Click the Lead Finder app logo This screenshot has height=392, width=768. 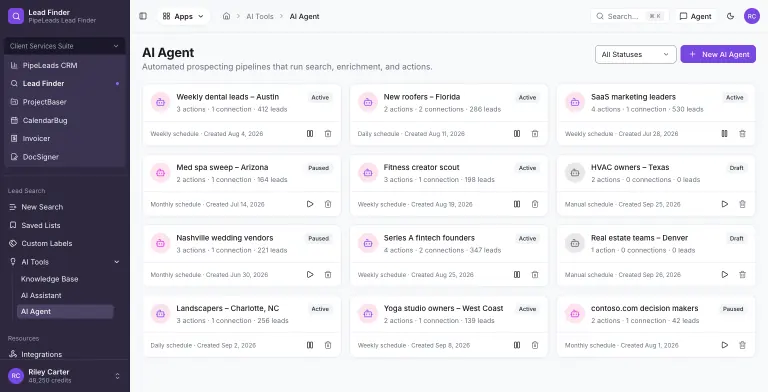pyautogui.click(x=16, y=16)
